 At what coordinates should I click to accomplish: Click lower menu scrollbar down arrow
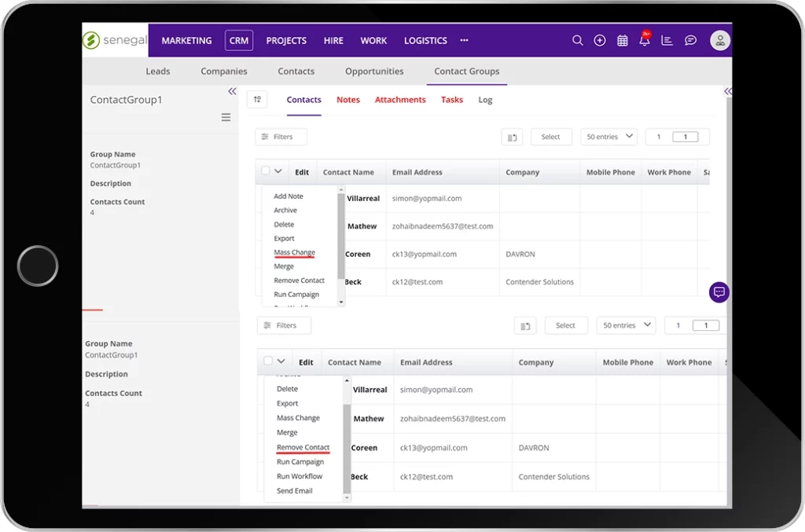347,497
